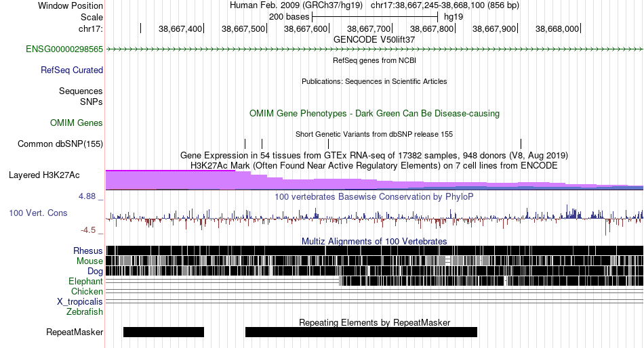The width and height of the screenshot is (644, 348).
Task: Open the Layered H3K27Ac track label
Action: coord(44,175)
